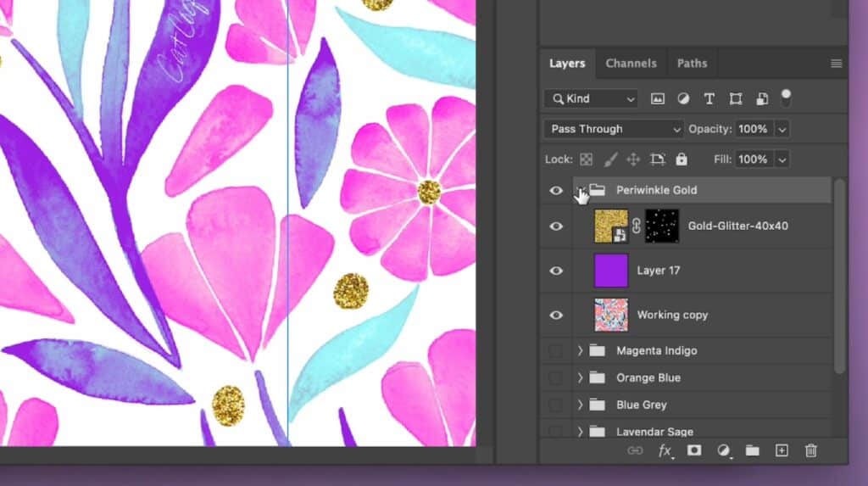Click the pixel layer filter icon
This screenshot has height=486, width=868.
[657, 98]
